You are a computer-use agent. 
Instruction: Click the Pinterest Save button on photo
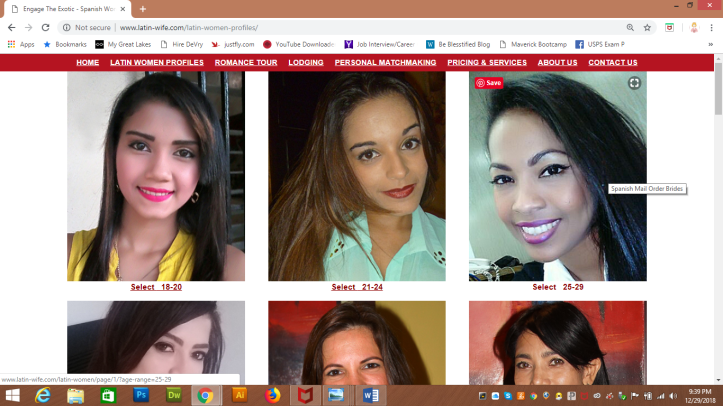(489, 83)
